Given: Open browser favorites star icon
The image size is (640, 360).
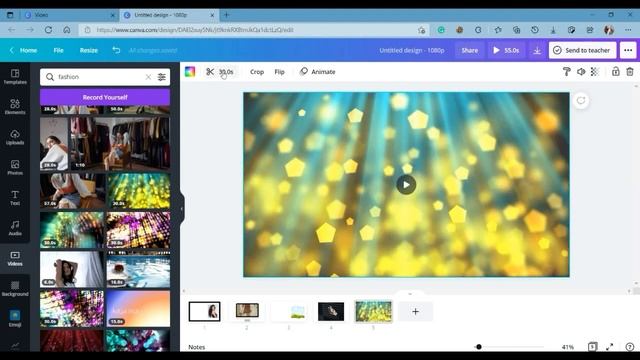Looking at the screenshot, I should pos(498,30).
